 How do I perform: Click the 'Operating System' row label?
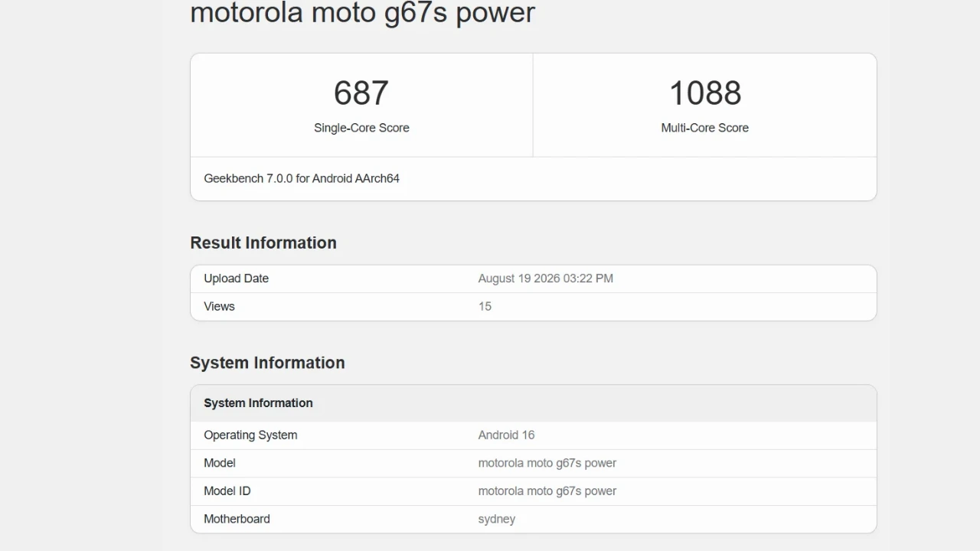pyautogui.click(x=250, y=435)
